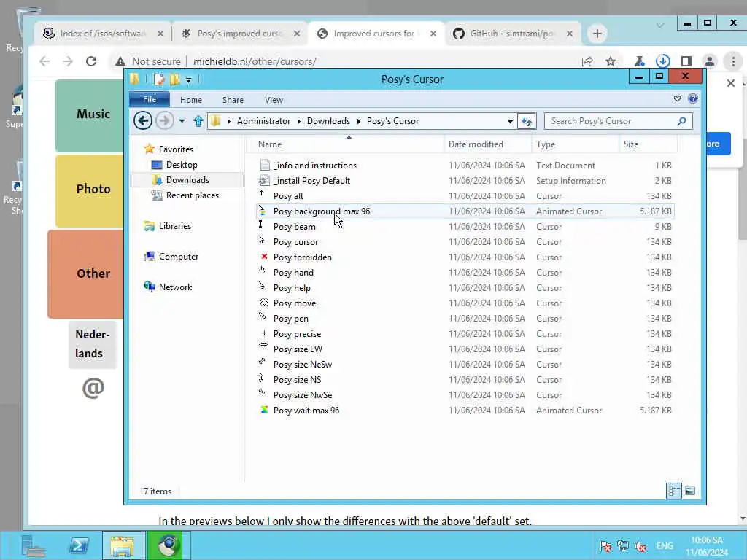Viewport: 747px width, 560px height.
Task: Open Server Manager from taskbar
Action: click(34, 545)
